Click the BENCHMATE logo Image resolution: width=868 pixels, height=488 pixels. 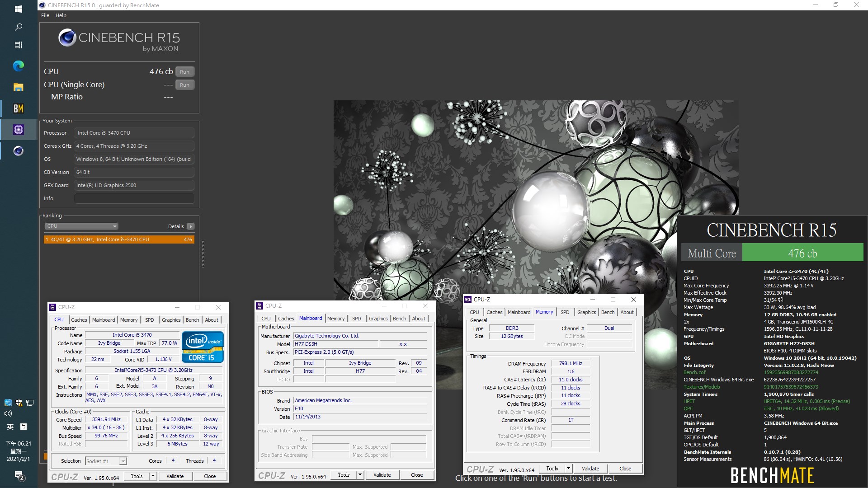[x=772, y=475]
